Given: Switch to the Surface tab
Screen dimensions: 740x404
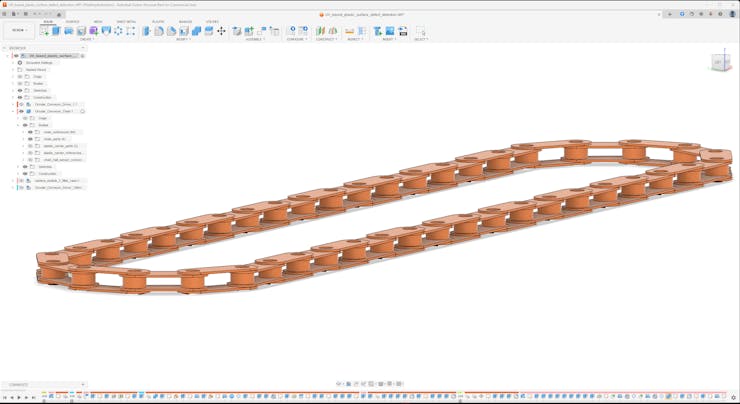Looking at the screenshot, I should click(x=73, y=21).
